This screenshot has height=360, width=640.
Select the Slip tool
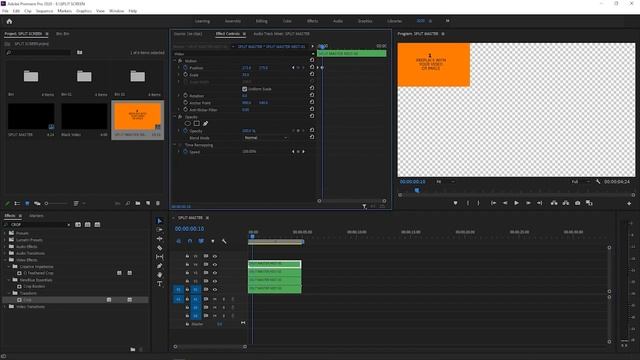tap(160, 257)
